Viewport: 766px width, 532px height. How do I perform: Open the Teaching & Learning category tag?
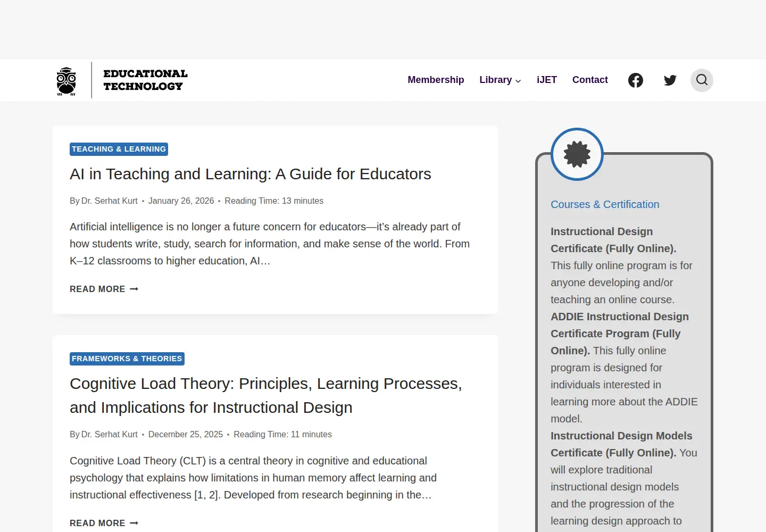tap(119, 149)
